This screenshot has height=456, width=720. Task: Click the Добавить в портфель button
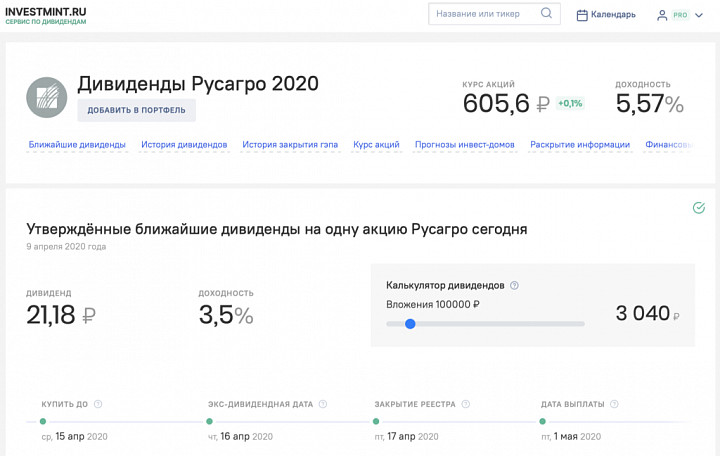coord(136,110)
